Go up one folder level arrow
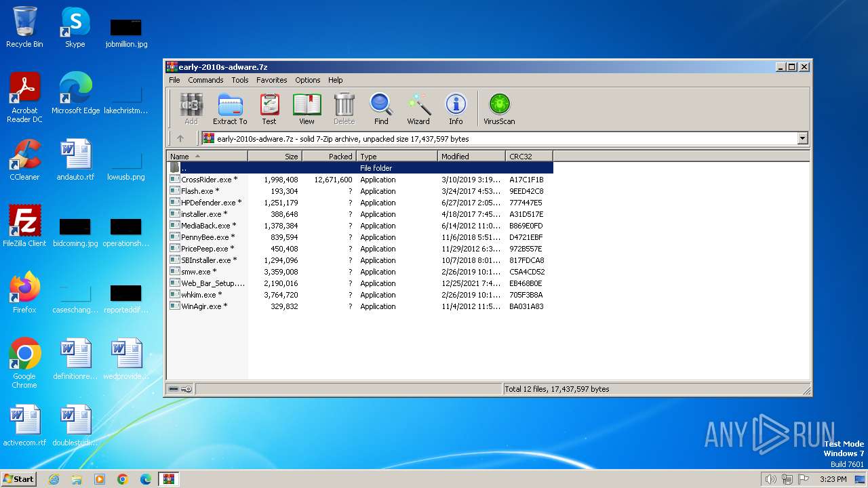The image size is (868, 488). click(x=180, y=138)
